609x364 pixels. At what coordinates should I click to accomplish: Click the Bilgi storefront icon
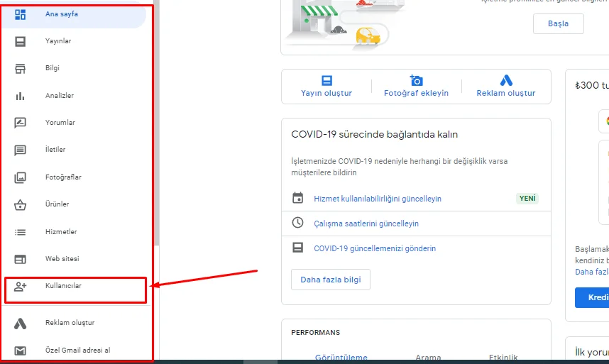point(21,68)
